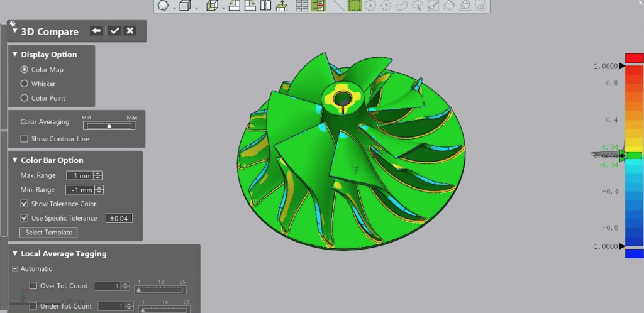Image resolution: width=644 pixels, height=313 pixels.
Task: Confirm 3D Compare with the checkmark icon
Action: (x=114, y=31)
